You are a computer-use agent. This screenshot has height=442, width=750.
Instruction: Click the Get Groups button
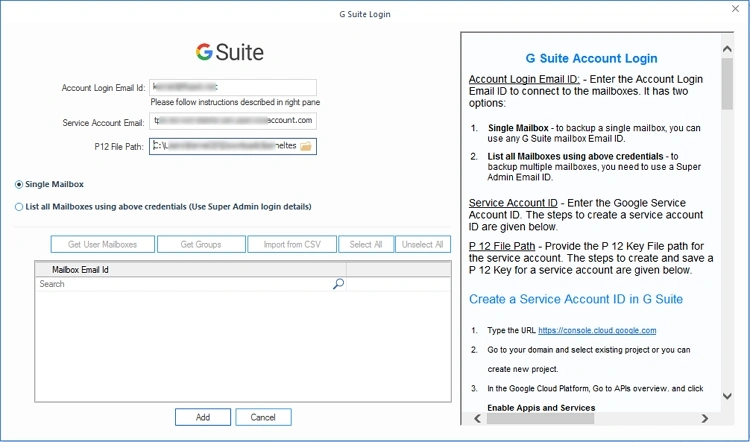pos(201,244)
